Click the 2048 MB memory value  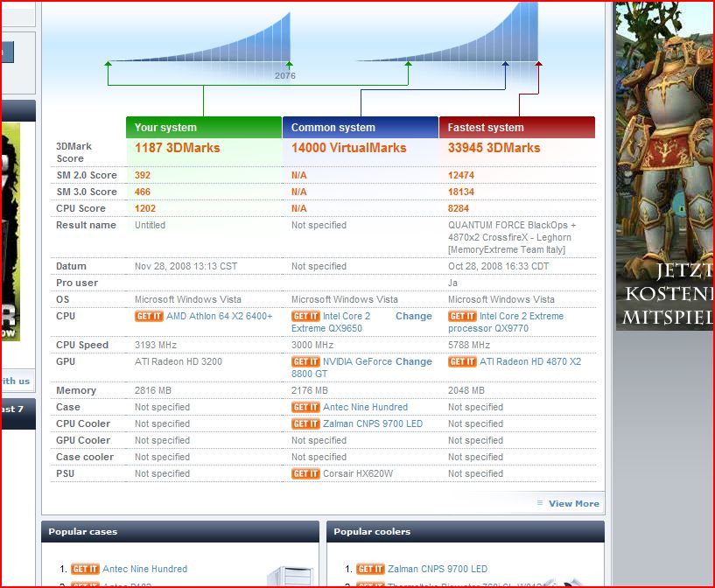(466, 391)
